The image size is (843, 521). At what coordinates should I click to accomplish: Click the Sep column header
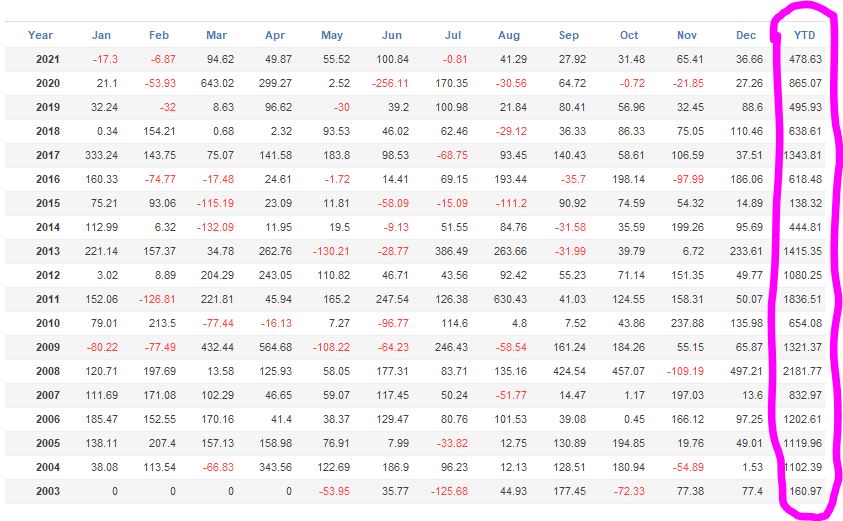568,35
